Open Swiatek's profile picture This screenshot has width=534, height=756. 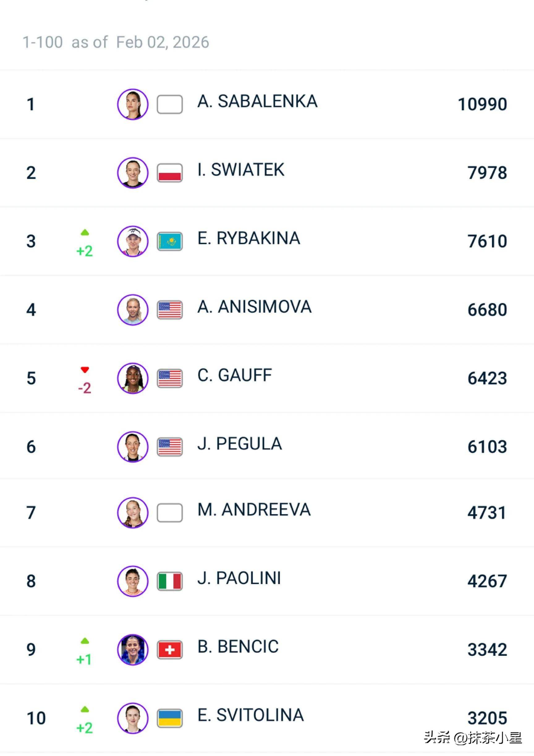coord(133,173)
